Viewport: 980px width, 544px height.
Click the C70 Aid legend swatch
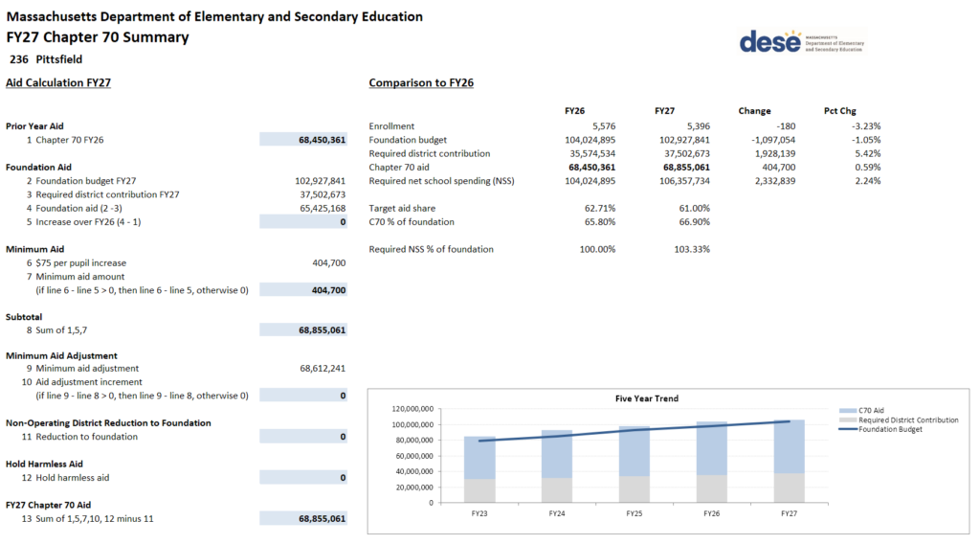tap(847, 409)
